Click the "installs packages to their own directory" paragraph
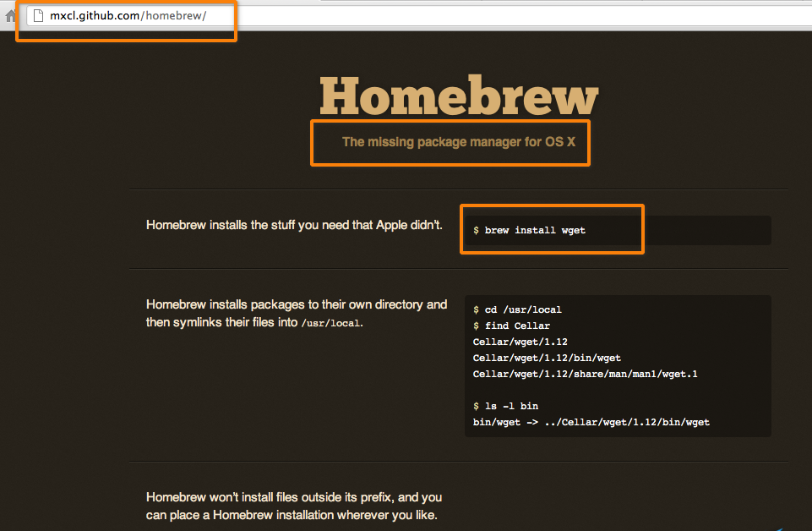 pyautogui.click(x=297, y=313)
